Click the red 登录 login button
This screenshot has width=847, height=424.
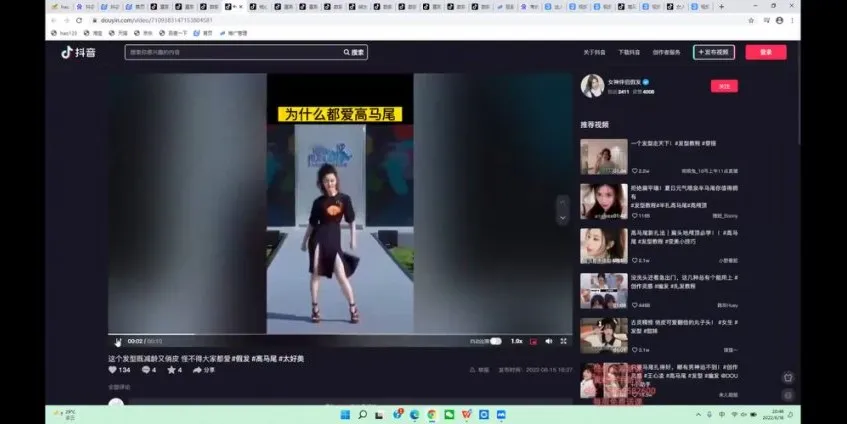coord(765,52)
